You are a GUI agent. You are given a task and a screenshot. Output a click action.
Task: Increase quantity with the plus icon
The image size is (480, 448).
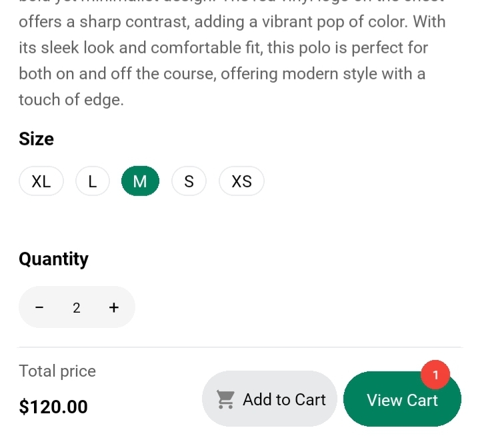pos(114,307)
